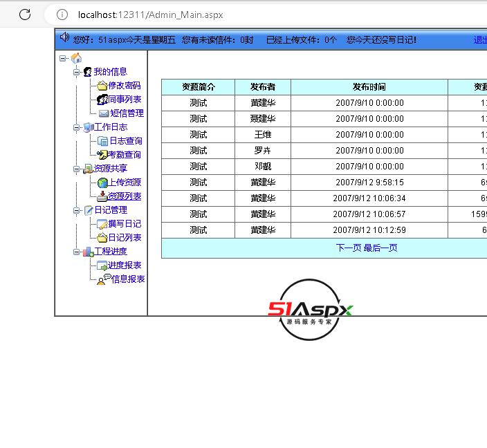Image resolution: width=487 pixels, height=448 pixels.
Task: Click the 资源共享 share icon
Action: point(89,169)
